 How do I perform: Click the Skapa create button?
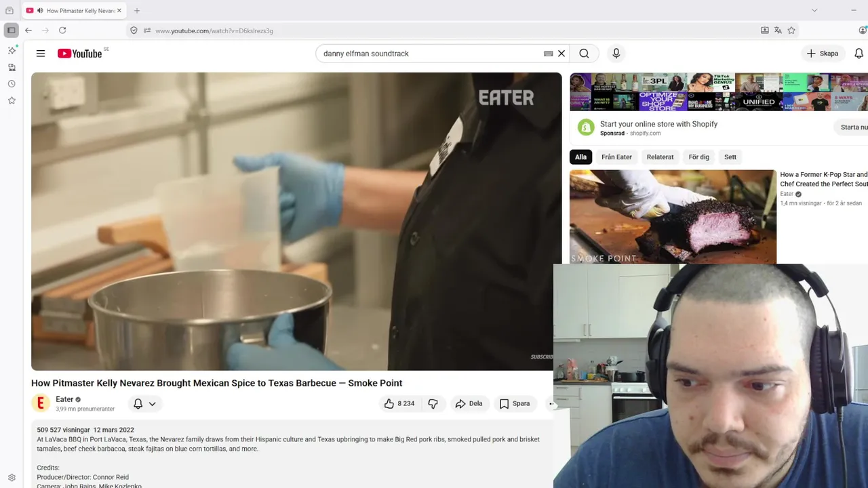pyautogui.click(x=823, y=54)
